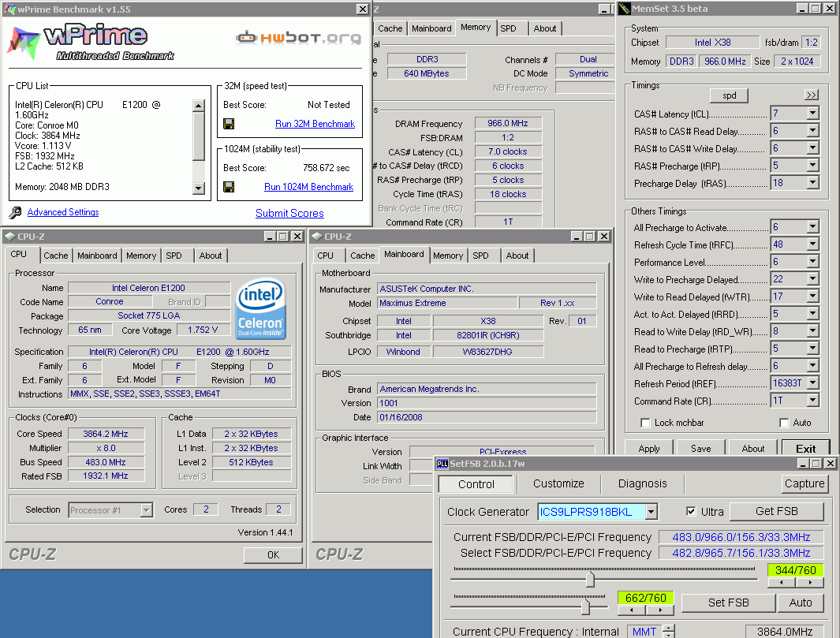The image size is (840, 638).
Task: Switch to the Memory tab in left CPU-Z
Action: (141, 256)
